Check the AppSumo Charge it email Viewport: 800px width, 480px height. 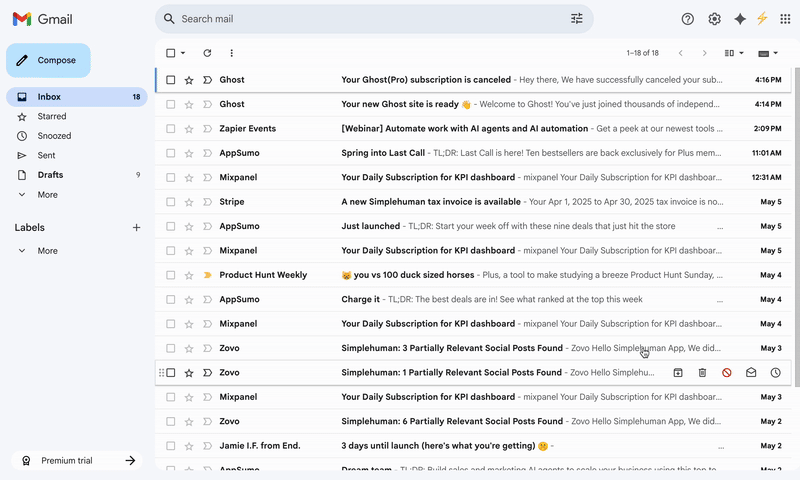170,299
